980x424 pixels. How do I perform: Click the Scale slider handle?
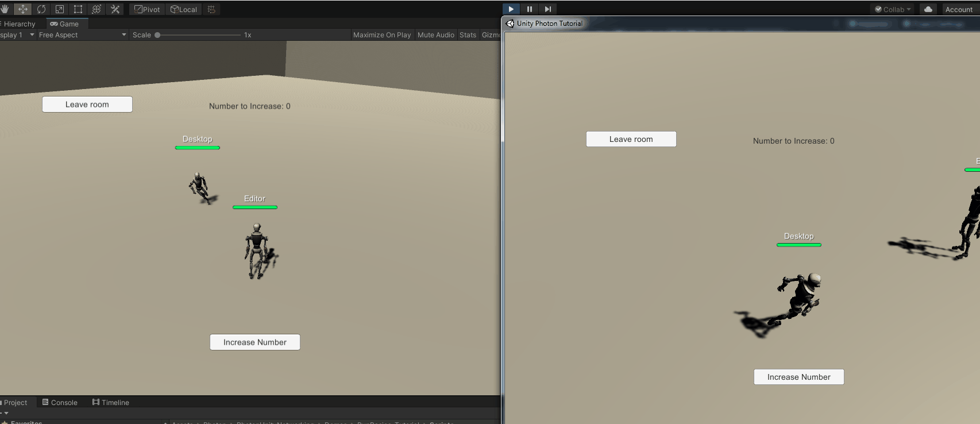157,35
